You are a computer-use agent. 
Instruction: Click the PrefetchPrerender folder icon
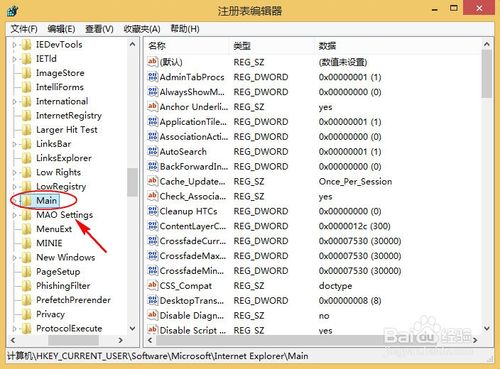(x=27, y=300)
